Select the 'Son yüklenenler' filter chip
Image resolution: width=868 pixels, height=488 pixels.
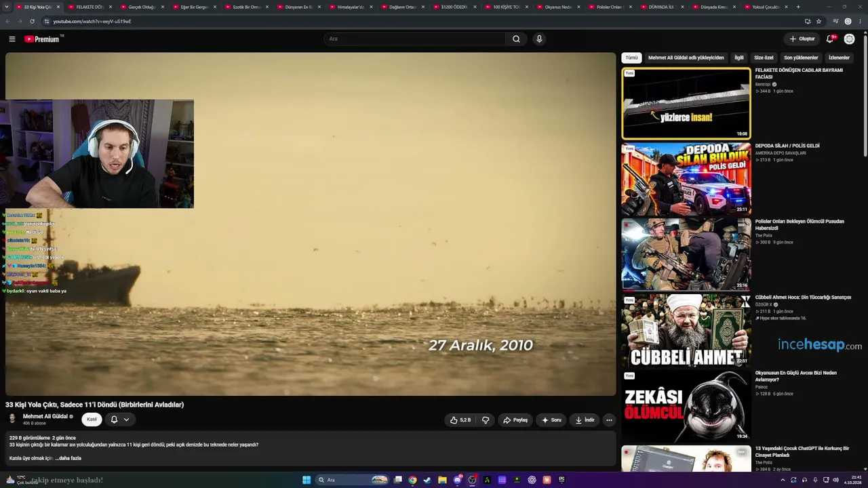pyautogui.click(x=801, y=58)
